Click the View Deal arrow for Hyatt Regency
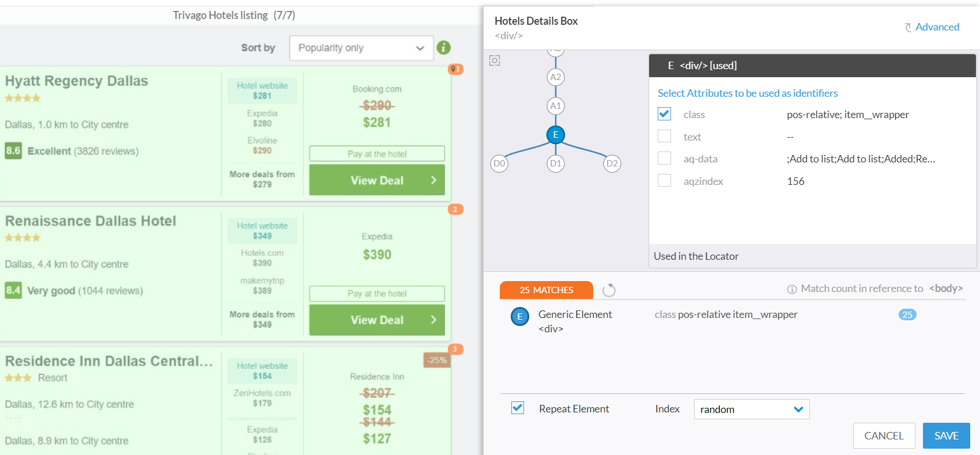Screen dimensions: 980x455 click(434, 180)
